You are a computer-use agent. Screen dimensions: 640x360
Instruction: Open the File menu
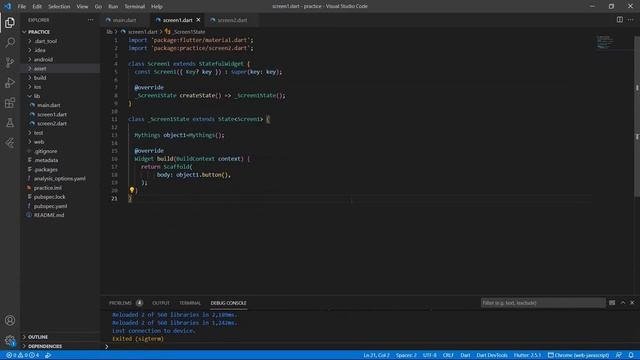(22, 7)
